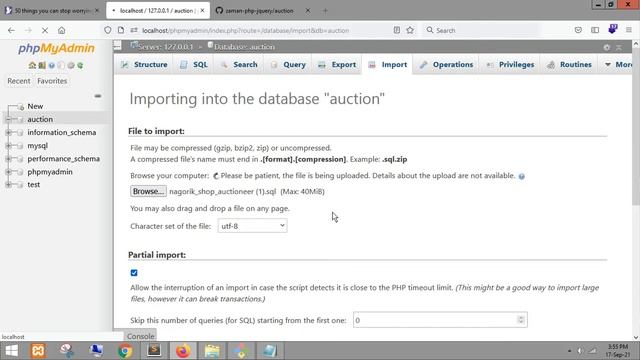Open Sublime Text from the taskbar
Viewport: 640px width, 360px height.
pos(154,351)
